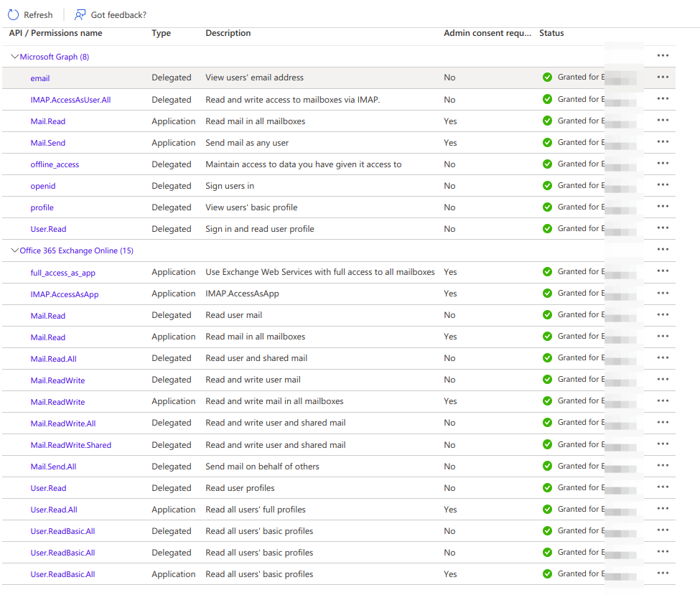Select 'Read all users' full profiles' description
The image size is (700, 595).
256,510
